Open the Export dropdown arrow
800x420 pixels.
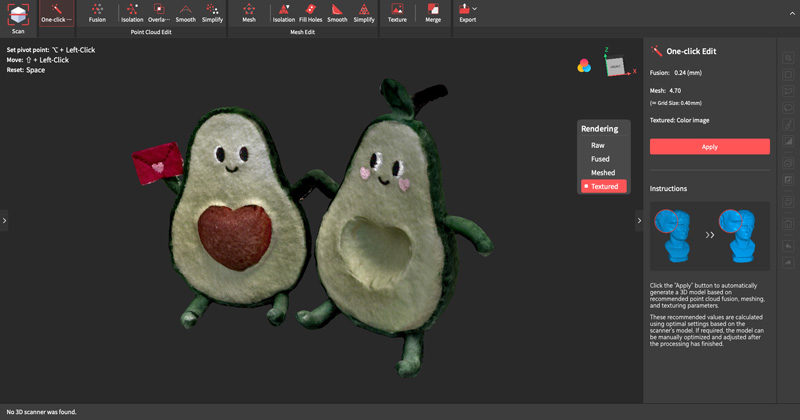475,9
